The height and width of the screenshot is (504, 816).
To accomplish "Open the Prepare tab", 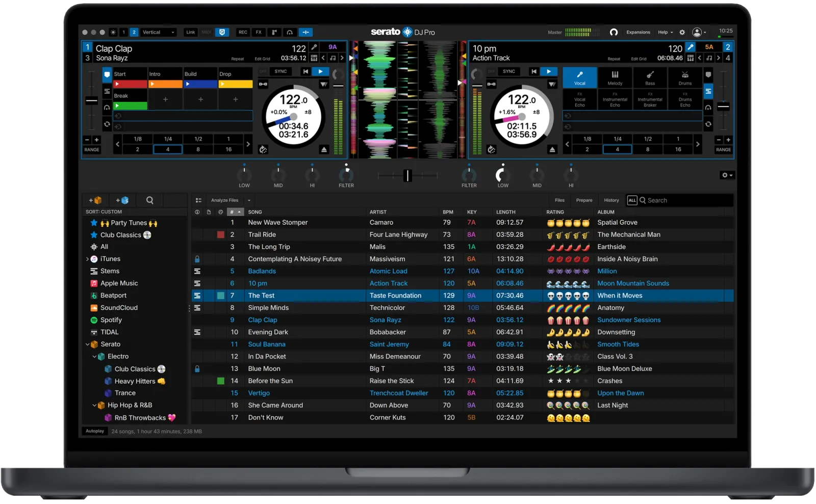I will (584, 201).
